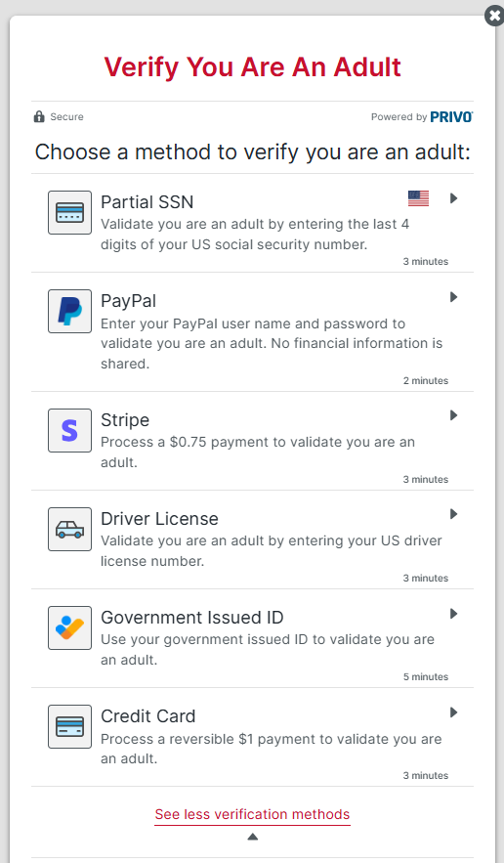Expand the Government Issued ID arrow
Image resolution: width=504 pixels, height=863 pixels.
pyautogui.click(x=454, y=614)
